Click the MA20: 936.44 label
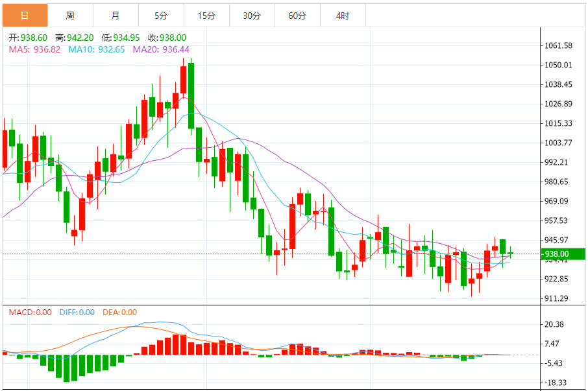The image size is (588, 391). (x=161, y=49)
